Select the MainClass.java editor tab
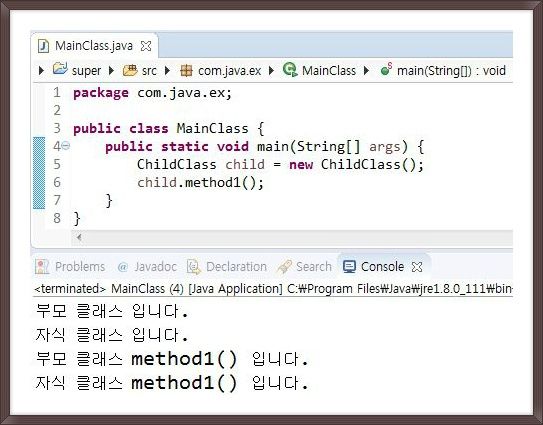 (x=94, y=46)
